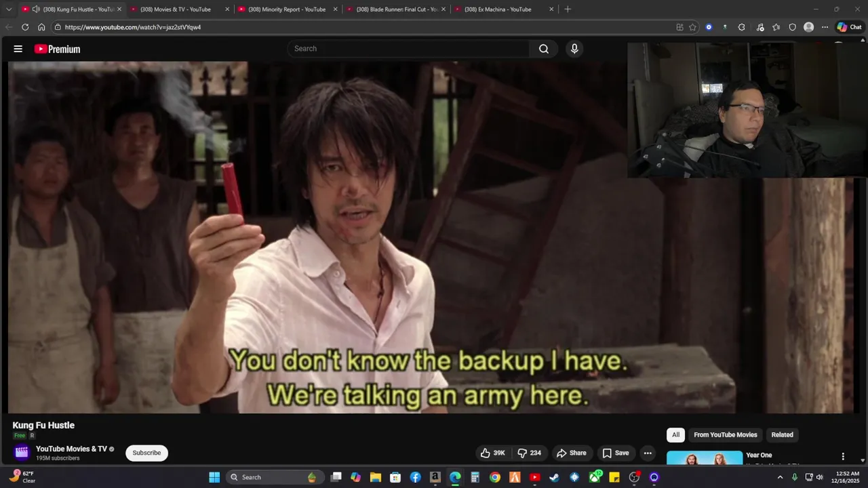Open YouTube Movies & TV channel avatar

coord(22,452)
